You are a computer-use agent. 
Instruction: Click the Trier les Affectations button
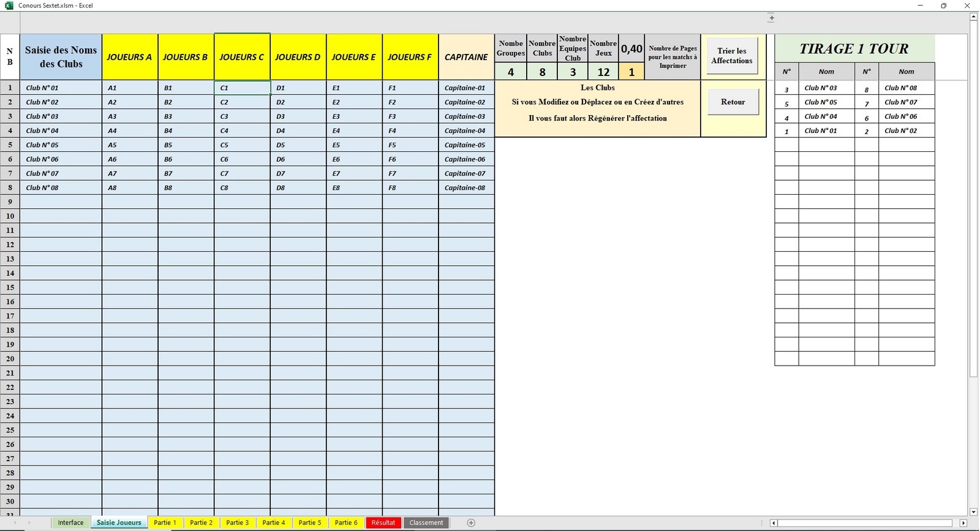coord(732,56)
